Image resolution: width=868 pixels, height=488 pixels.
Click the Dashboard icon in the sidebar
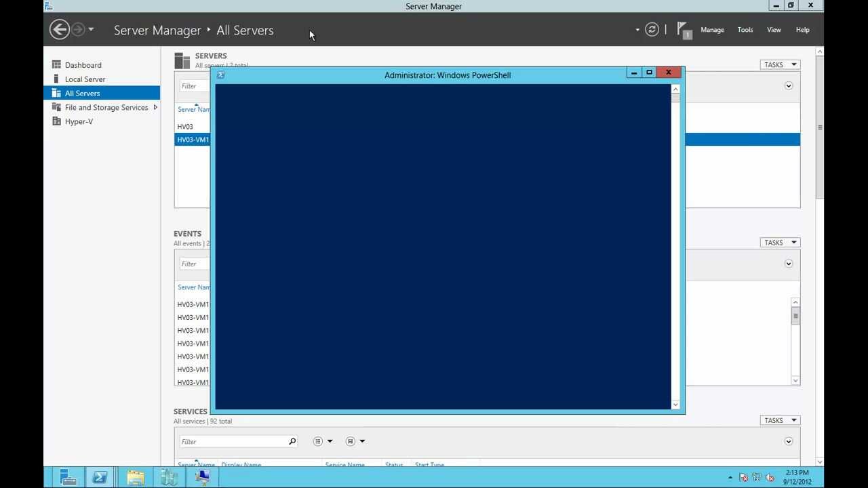56,65
